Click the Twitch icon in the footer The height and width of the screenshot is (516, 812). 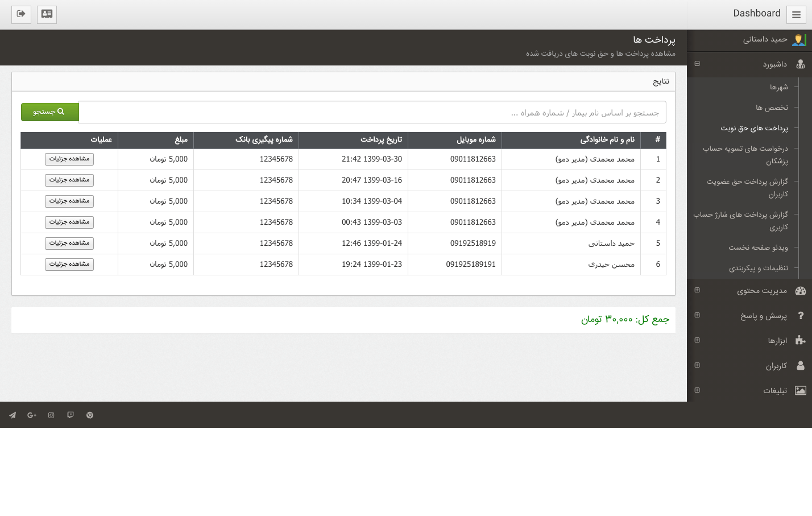71,415
